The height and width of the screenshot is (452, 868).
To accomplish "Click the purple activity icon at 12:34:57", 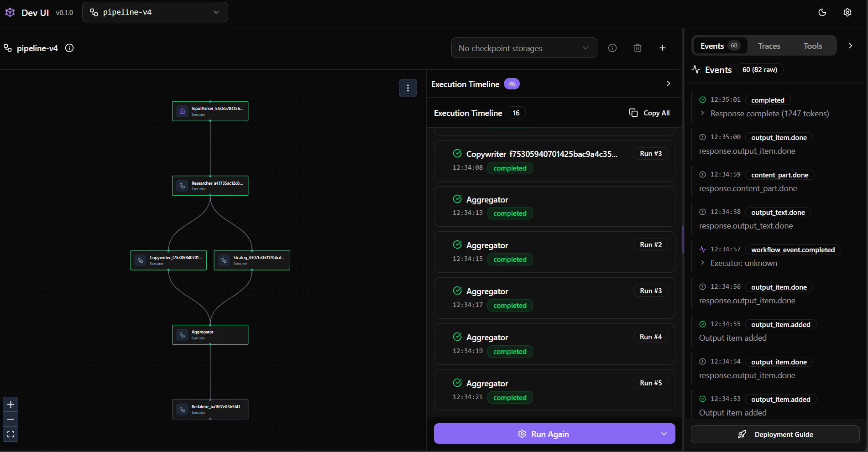I will [x=702, y=249].
